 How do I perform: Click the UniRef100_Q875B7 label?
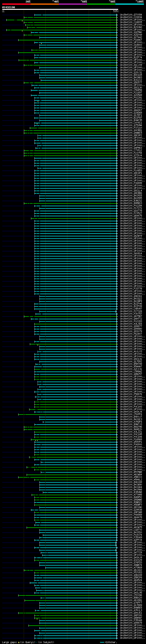[x=131, y=316]
